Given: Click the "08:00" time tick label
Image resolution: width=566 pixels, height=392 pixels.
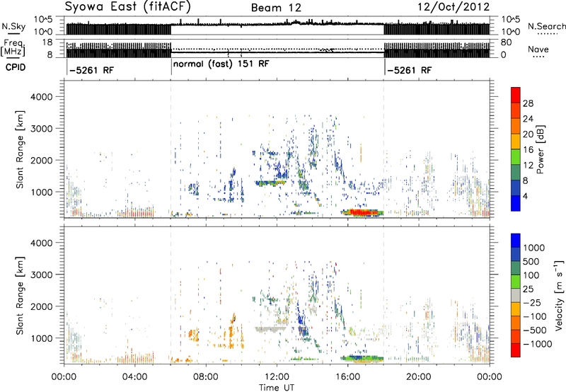Looking at the screenshot, I should (x=205, y=377).
